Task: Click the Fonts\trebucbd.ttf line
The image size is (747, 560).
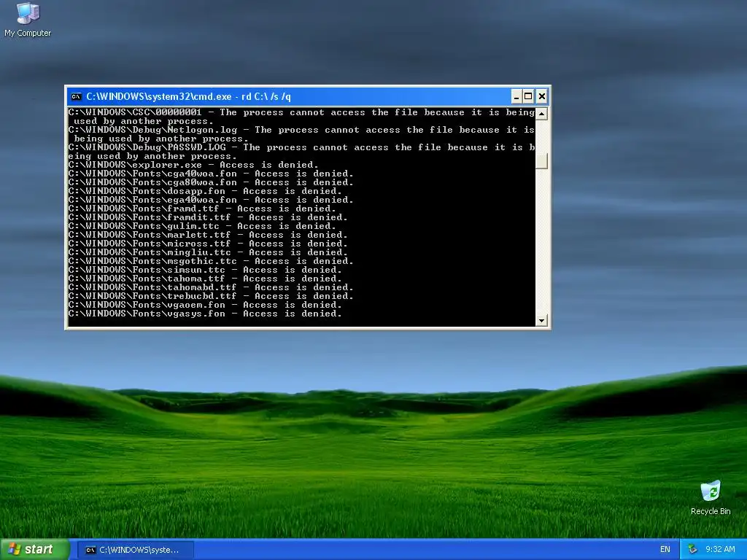Action: (211, 296)
